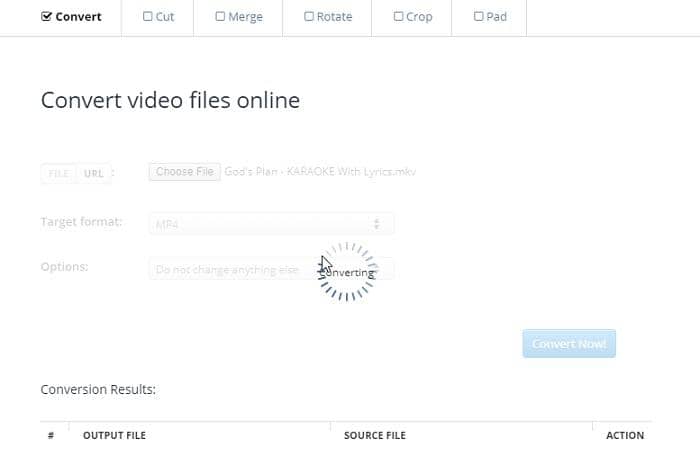The width and height of the screenshot is (700, 465).
Task: Open the Rotate tab
Action: (327, 17)
